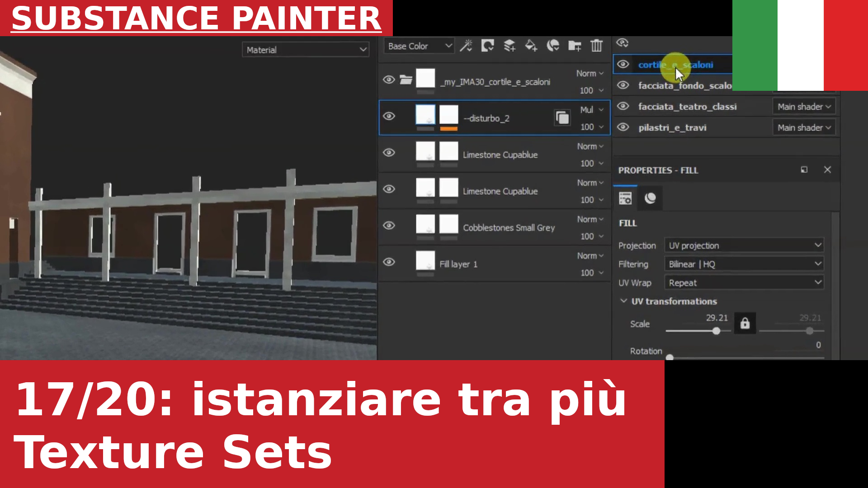Open the Mul blend mode dropdown on --disturbo_2

coord(592,110)
